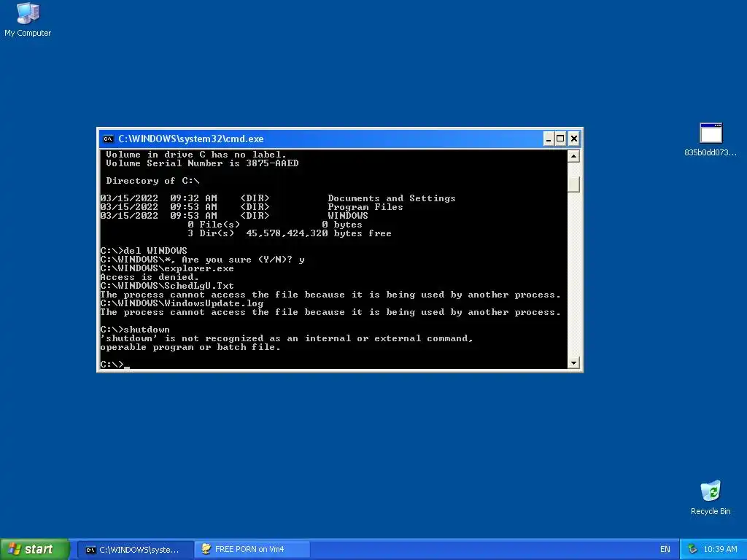Click the 'Access is denied.' message

pos(149,277)
